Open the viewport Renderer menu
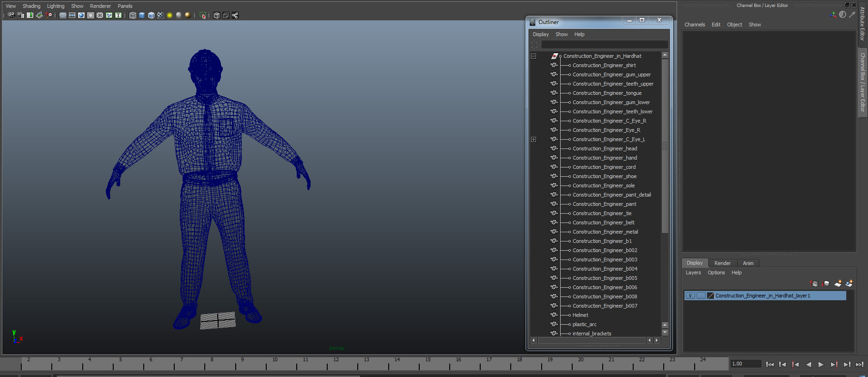 pyautogui.click(x=100, y=6)
